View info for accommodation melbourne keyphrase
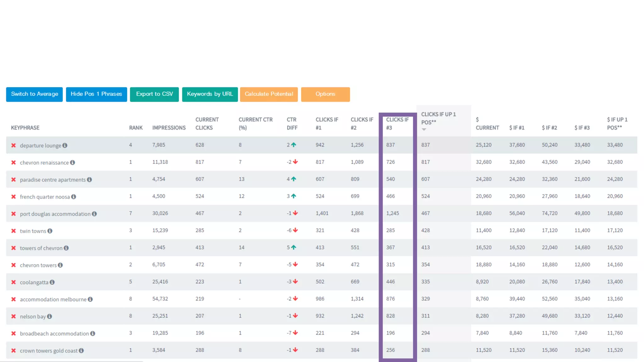The height and width of the screenshot is (362, 644). (x=90, y=299)
